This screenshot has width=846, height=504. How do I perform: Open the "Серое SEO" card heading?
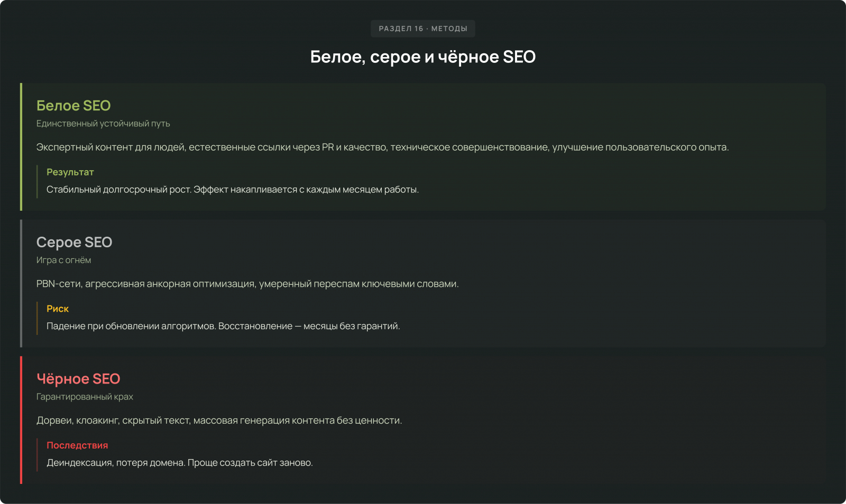[74, 242]
